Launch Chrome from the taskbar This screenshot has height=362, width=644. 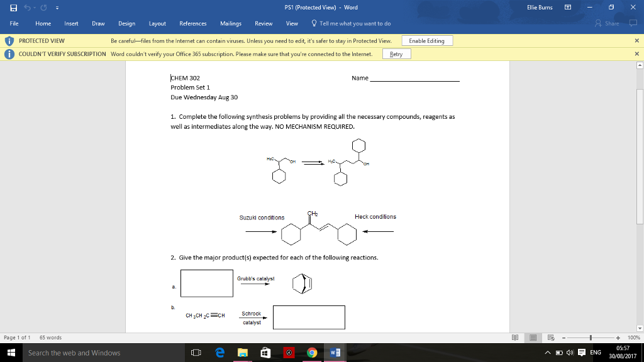312,352
